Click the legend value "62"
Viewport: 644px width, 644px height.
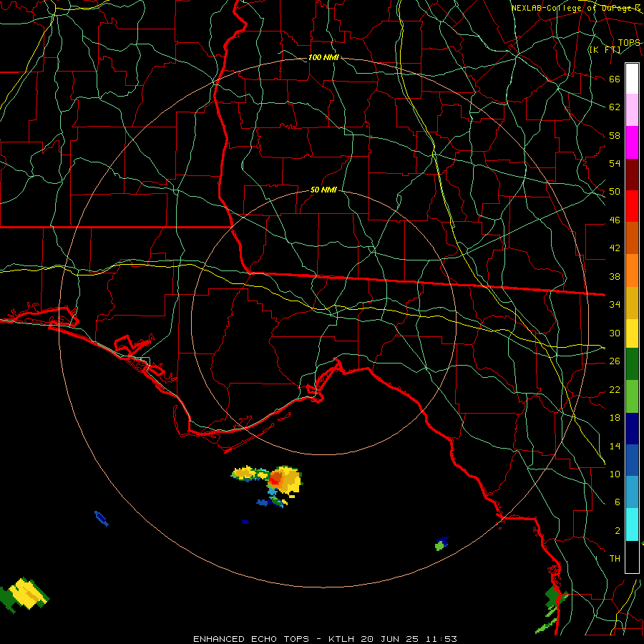[x=615, y=107]
